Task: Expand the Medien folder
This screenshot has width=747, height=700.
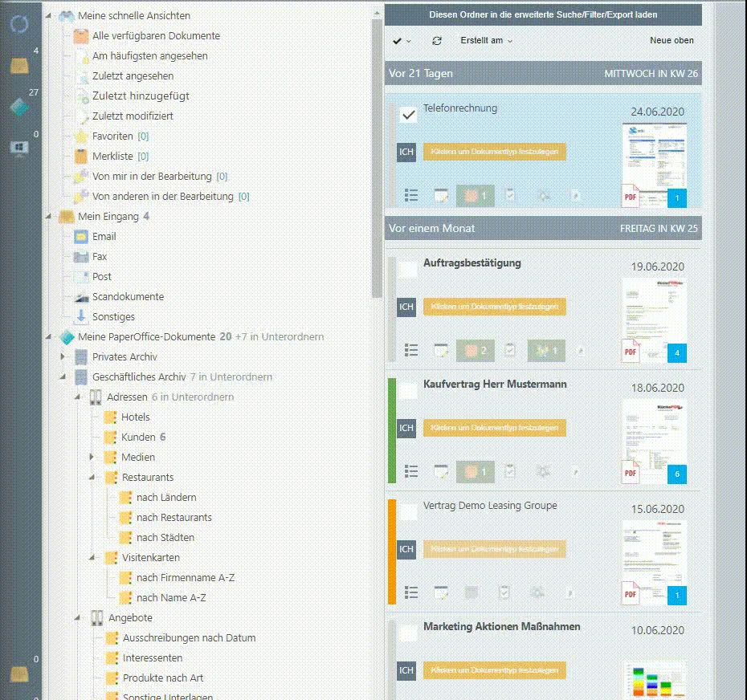Action: click(x=92, y=457)
